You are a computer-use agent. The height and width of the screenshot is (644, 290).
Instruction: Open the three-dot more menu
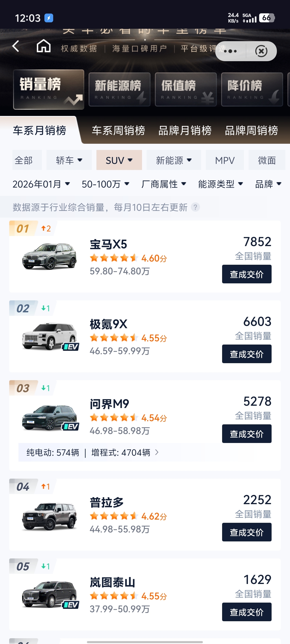click(230, 51)
